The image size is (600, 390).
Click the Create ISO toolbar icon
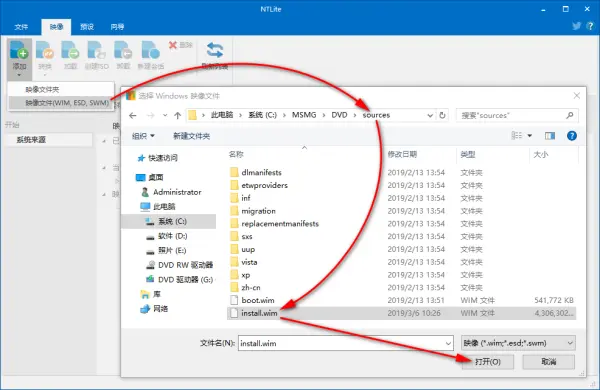96,51
